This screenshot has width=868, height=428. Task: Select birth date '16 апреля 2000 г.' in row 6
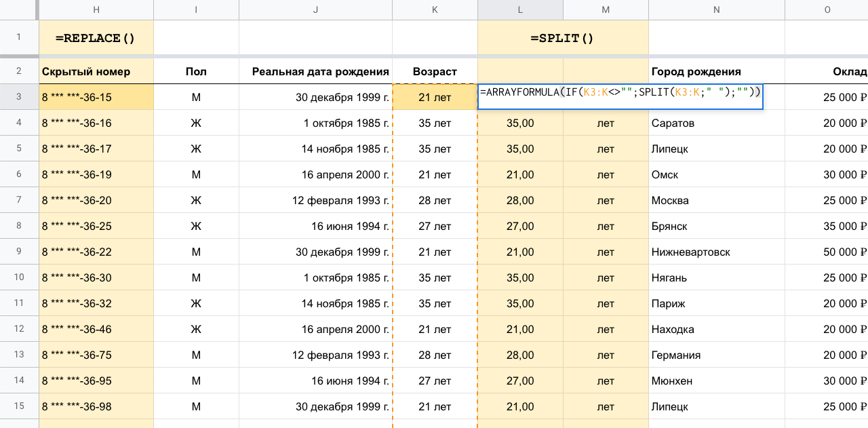point(316,174)
